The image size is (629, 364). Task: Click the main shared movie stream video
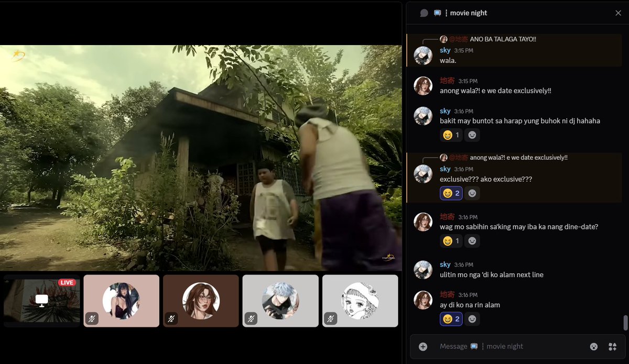[201, 158]
